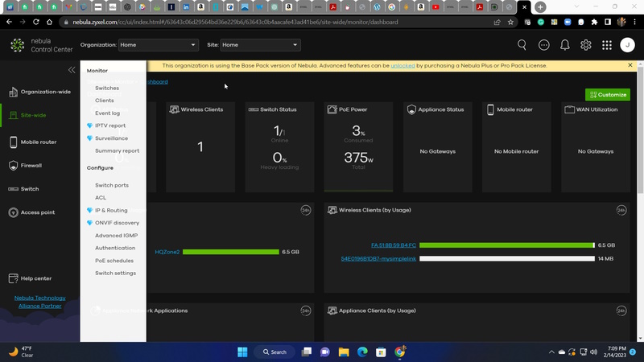Screen dimensions: 644x362
Task: Open Nebula Technology Alliance Partner link
Action: 39,302
